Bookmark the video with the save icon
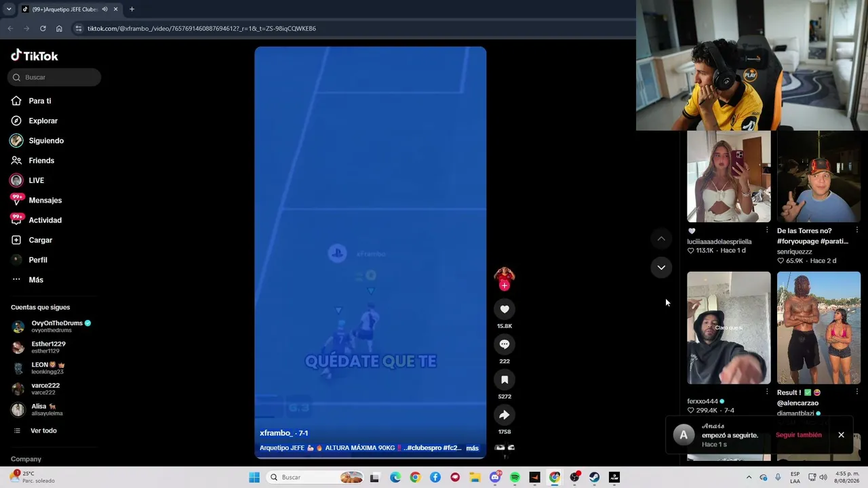868x488 pixels. point(505,380)
